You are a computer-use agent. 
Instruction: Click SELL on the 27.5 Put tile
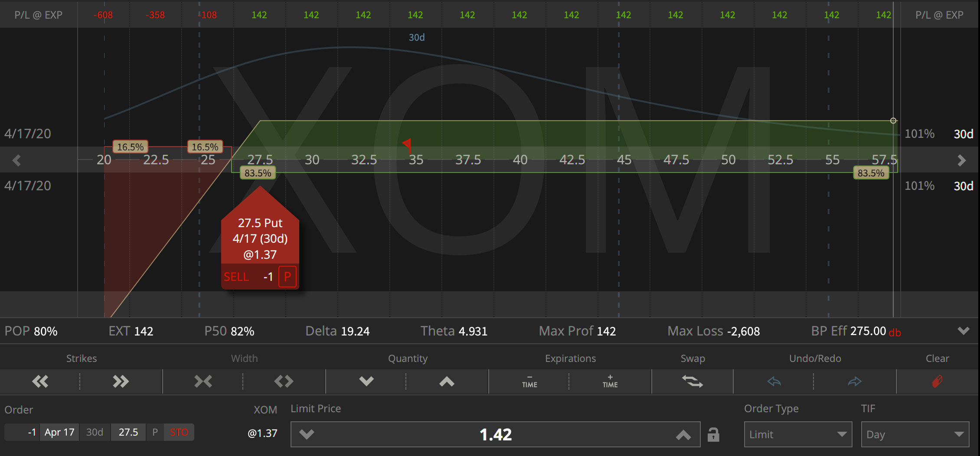tap(236, 277)
